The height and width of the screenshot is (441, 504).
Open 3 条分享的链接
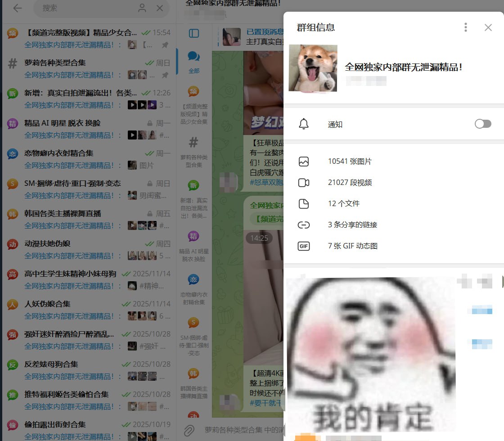pos(393,225)
